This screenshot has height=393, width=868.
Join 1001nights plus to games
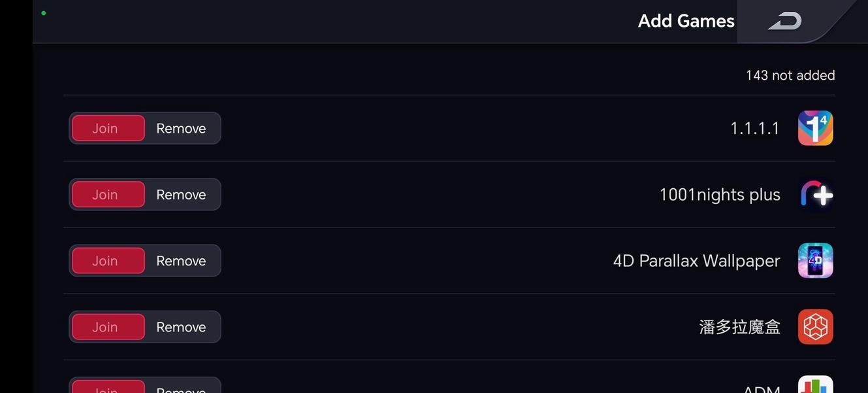pyautogui.click(x=108, y=195)
